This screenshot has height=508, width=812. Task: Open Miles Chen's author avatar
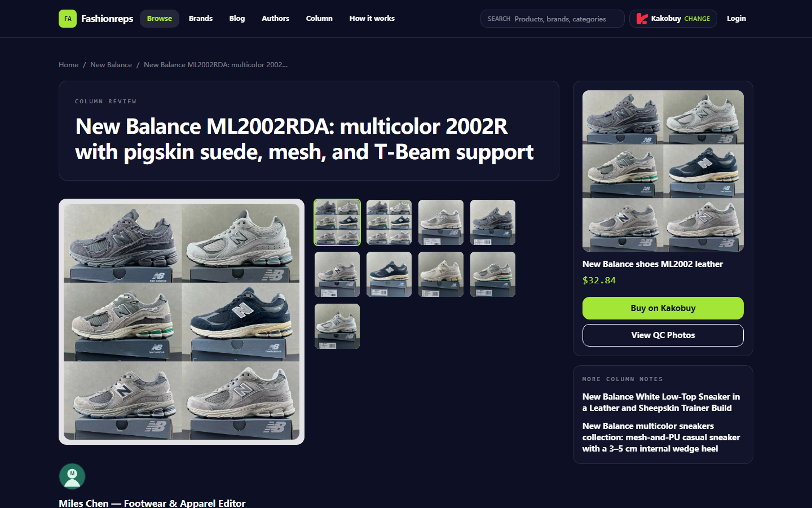(x=72, y=476)
